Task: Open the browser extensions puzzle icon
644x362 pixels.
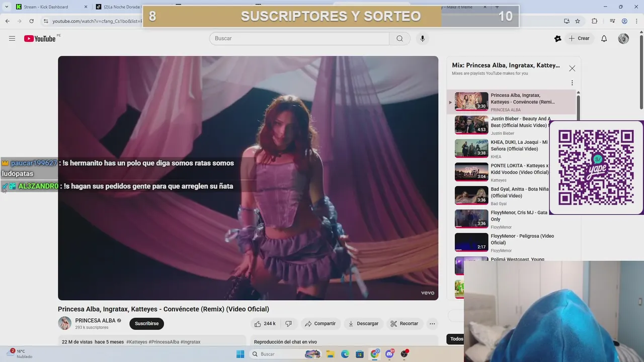Action: [x=595, y=21]
